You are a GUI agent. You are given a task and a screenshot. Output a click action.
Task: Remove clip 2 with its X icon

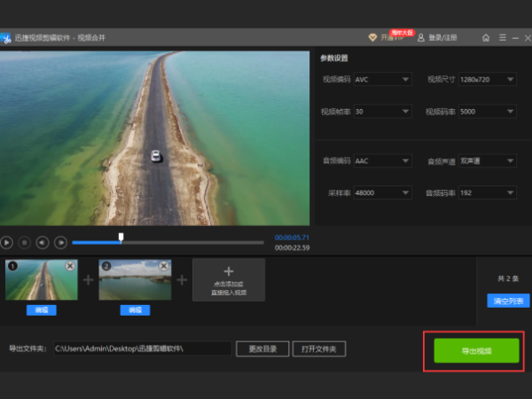click(x=165, y=266)
